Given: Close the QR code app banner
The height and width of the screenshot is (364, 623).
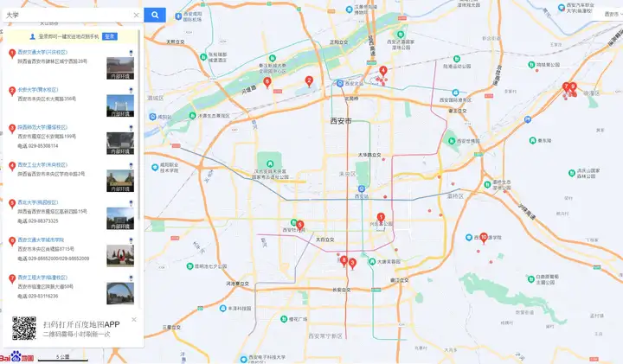Looking at the screenshot, I should pos(133,319).
